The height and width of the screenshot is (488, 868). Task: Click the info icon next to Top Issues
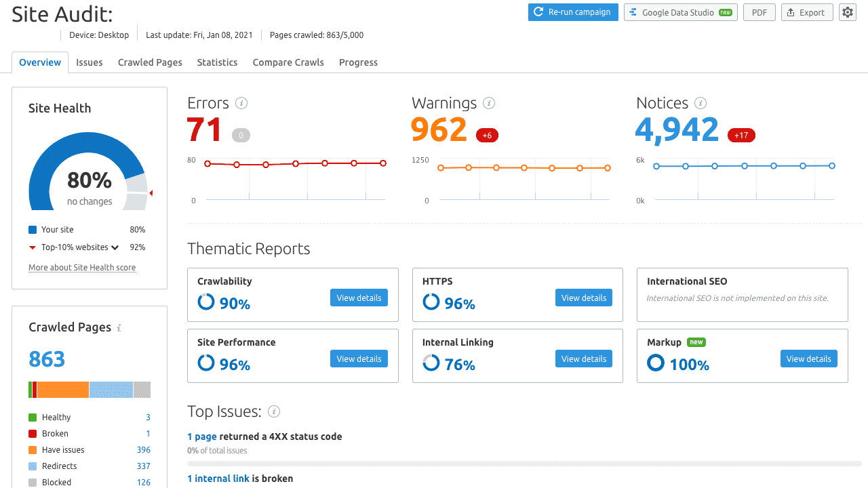(x=274, y=411)
